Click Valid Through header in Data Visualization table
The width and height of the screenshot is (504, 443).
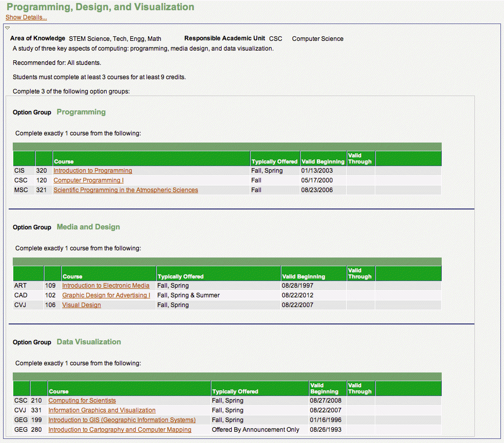359,388
